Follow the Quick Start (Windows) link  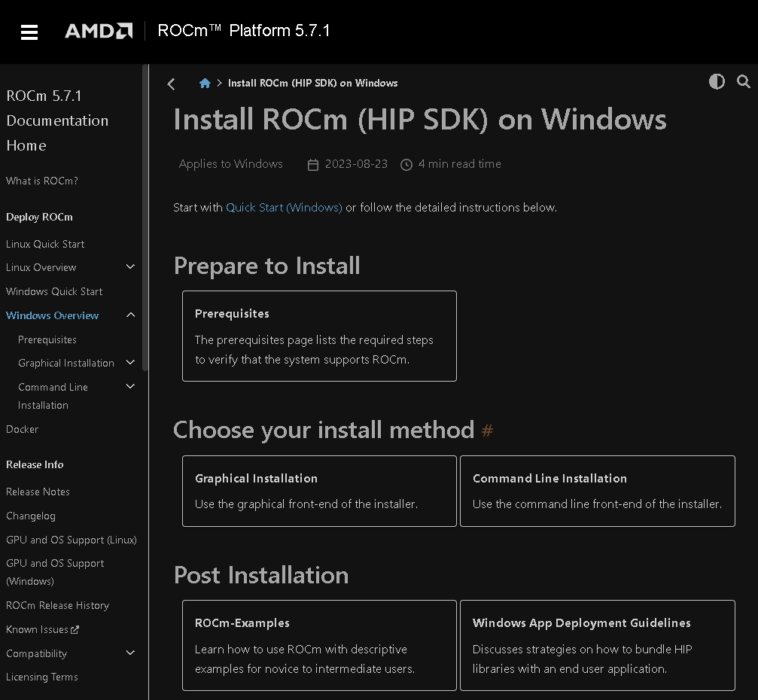284,207
